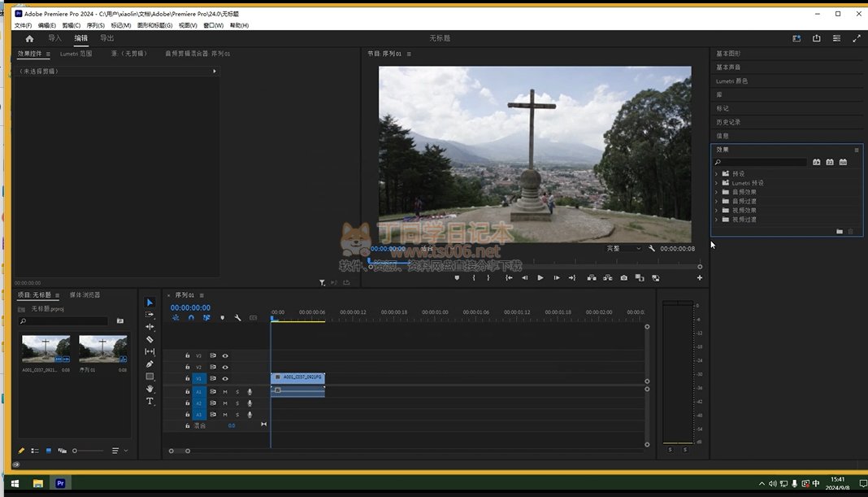Select the Hand tool
The height and width of the screenshot is (497, 868).
pos(150,389)
